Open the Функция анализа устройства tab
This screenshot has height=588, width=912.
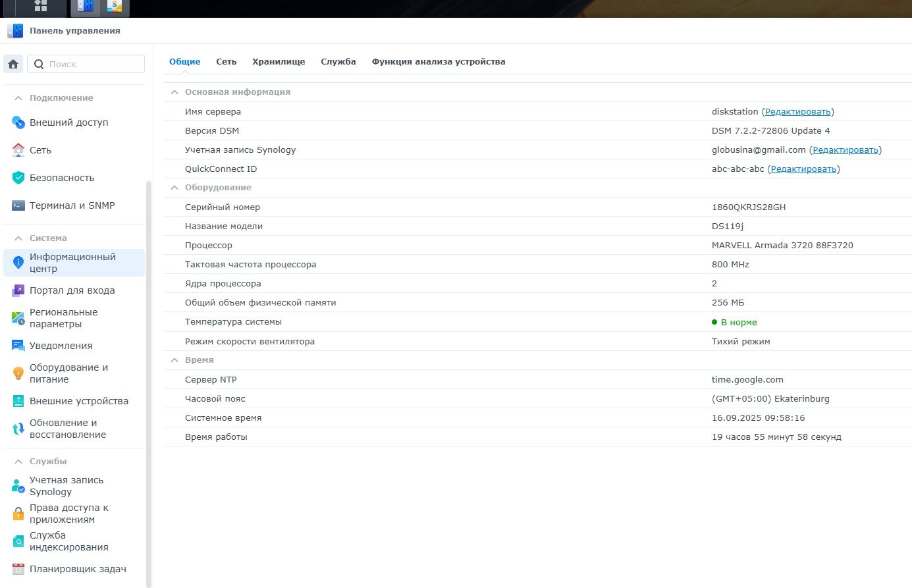coord(439,61)
